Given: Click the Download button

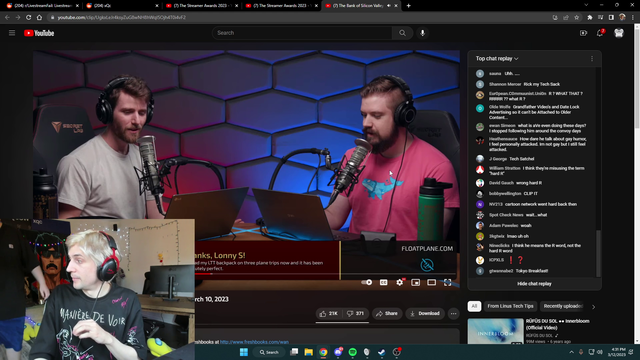Looking at the screenshot, I should coord(425,313).
